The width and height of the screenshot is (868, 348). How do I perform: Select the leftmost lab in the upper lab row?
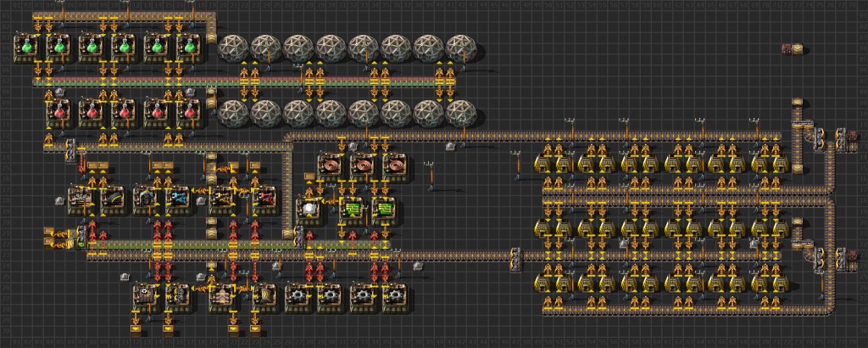click(233, 48)
